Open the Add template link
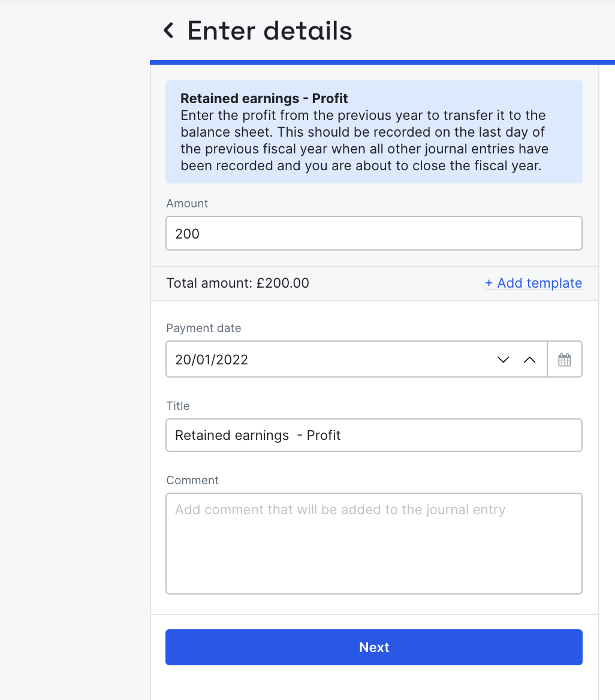This screenshot has width=615, height=700. tap(533, 283)
